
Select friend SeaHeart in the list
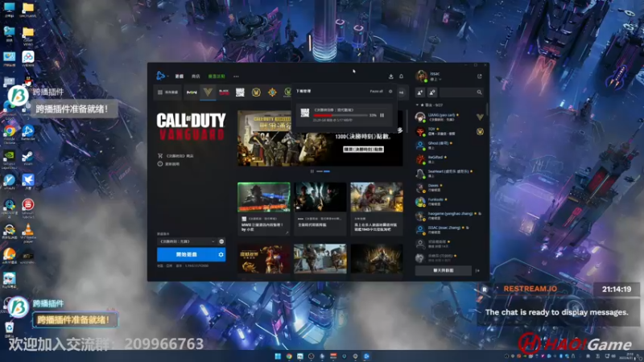(x=449, y=173)
